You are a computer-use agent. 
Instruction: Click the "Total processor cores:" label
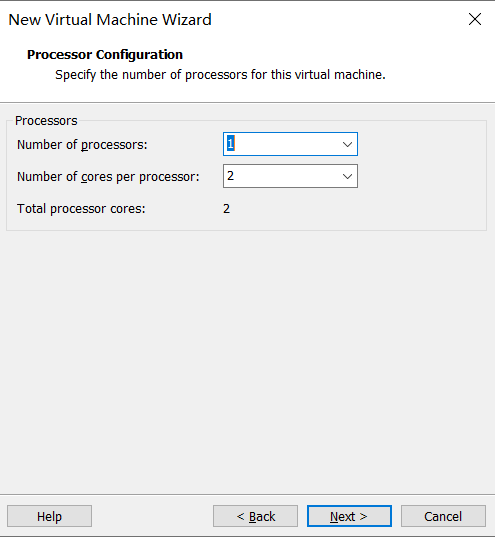click(81, 209)
